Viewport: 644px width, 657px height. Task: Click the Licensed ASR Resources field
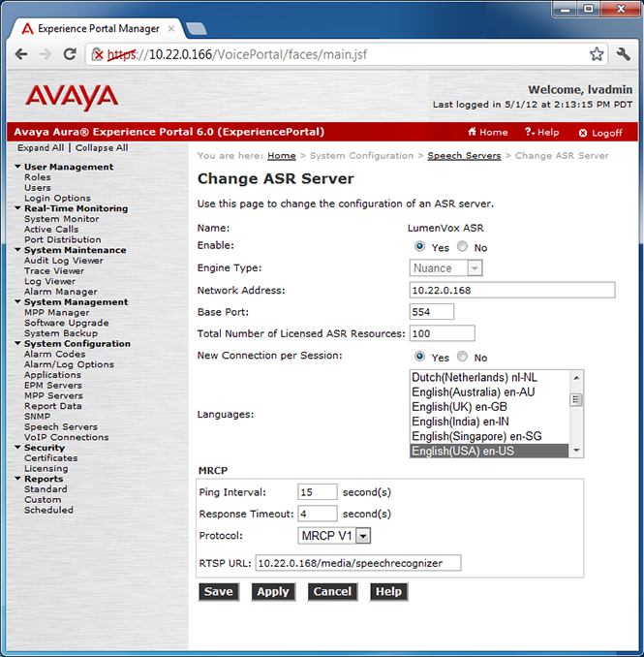point(443,333)
